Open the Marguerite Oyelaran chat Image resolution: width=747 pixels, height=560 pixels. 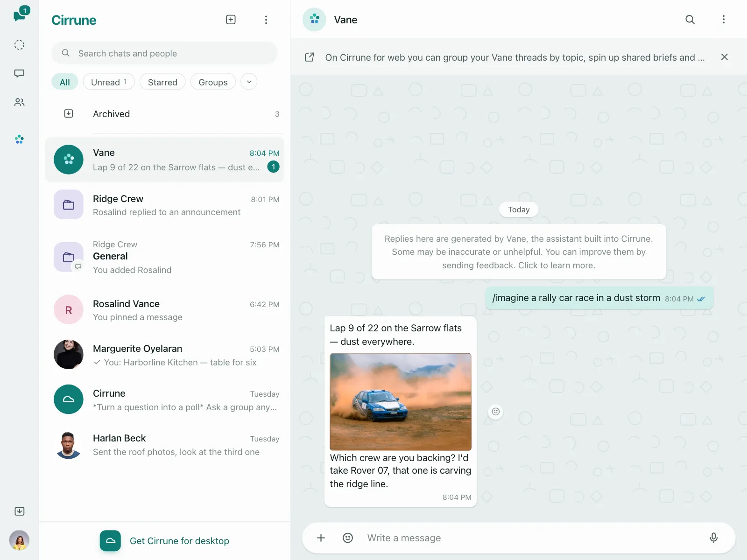pyautogui.click(x=164, y=355)
